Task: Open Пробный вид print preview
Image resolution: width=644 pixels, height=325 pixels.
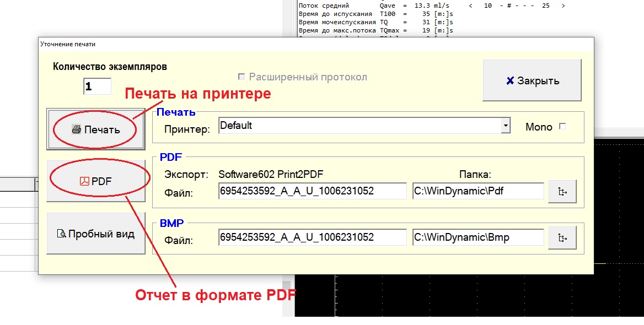Action: (96, 234)
